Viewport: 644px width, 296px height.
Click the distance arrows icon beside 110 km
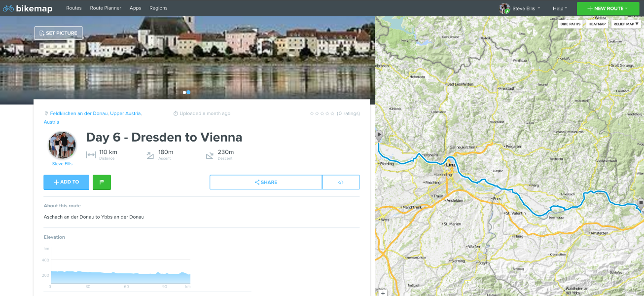pyautogui.click(x=91, y=155)
